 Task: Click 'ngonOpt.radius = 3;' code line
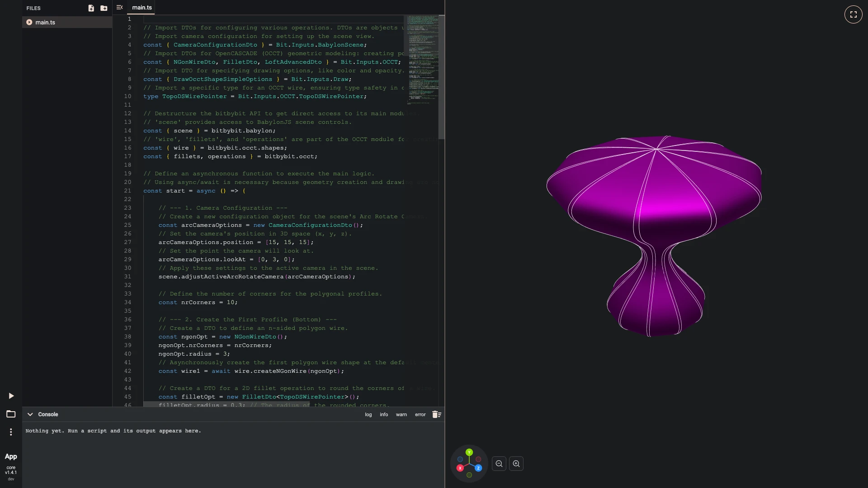point(194,354)
